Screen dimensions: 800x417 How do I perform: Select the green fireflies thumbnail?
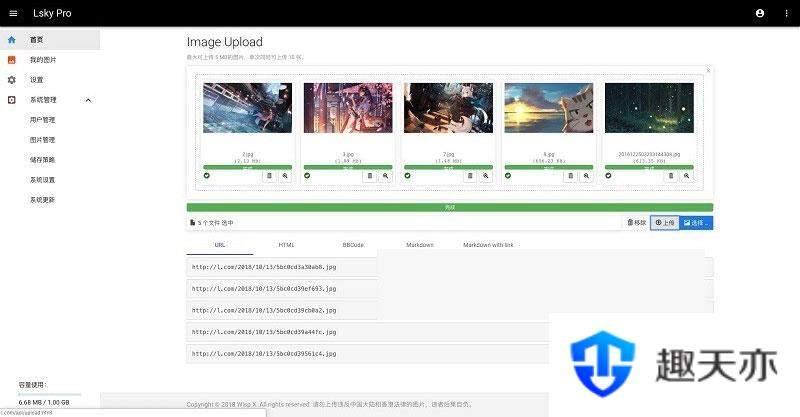point(649,108)
